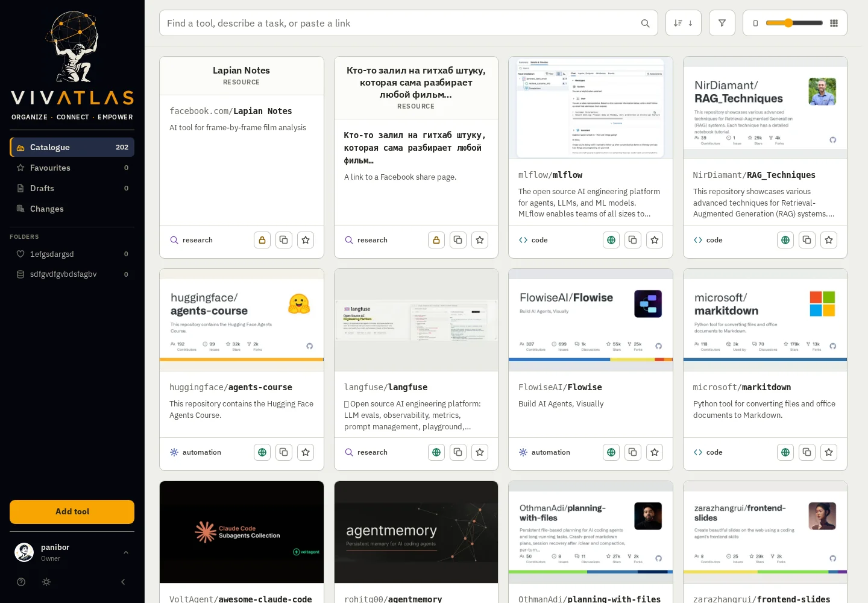Open the sort order dropdown
This screenshot has width=868, height=603.
(684, 23)
